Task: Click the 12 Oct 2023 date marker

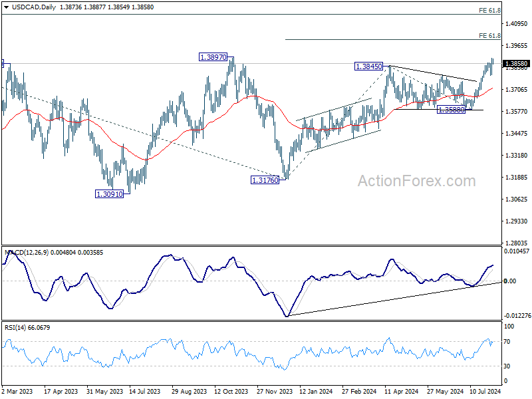Action: click(230, 392)
